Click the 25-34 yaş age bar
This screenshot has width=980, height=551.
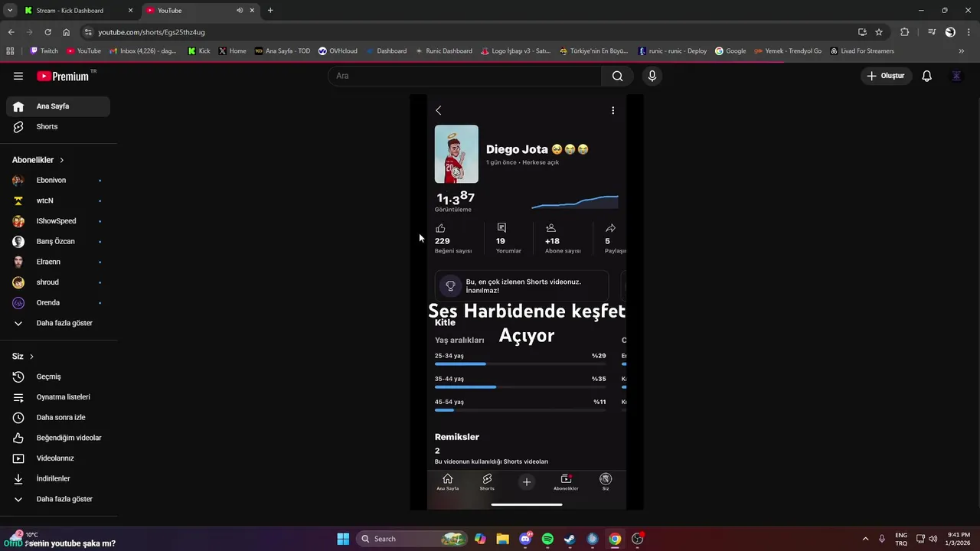520,364
